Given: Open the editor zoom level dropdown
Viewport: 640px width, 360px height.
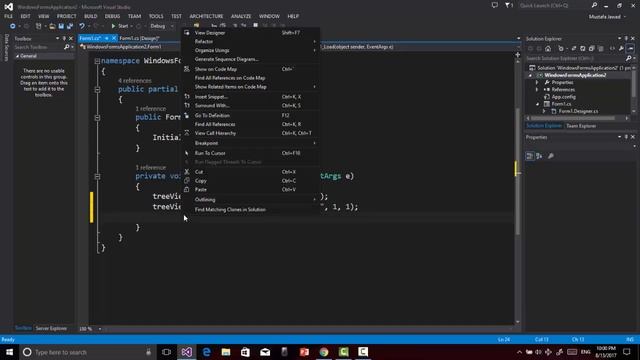Looking at the screenshot, I should coord(100,329).
